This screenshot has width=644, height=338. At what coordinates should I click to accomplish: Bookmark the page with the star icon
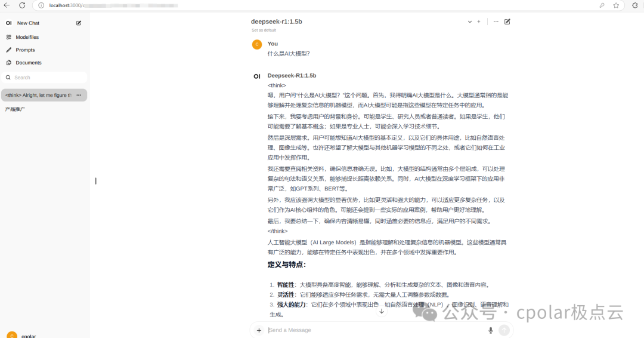point(616,5)
